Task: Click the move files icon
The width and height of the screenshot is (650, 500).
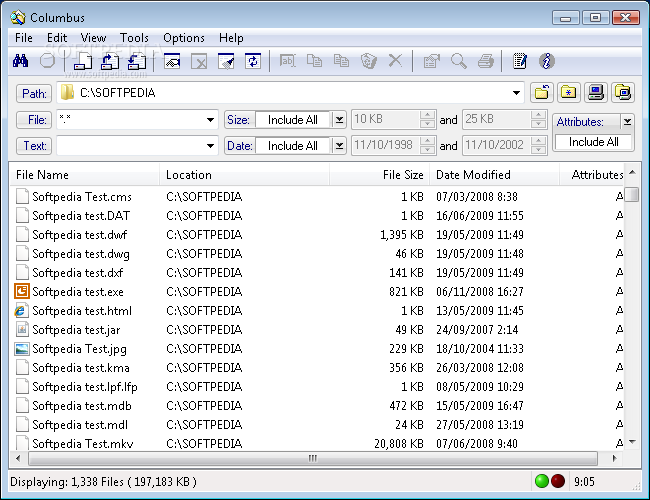Action: [x=341, y=61]
